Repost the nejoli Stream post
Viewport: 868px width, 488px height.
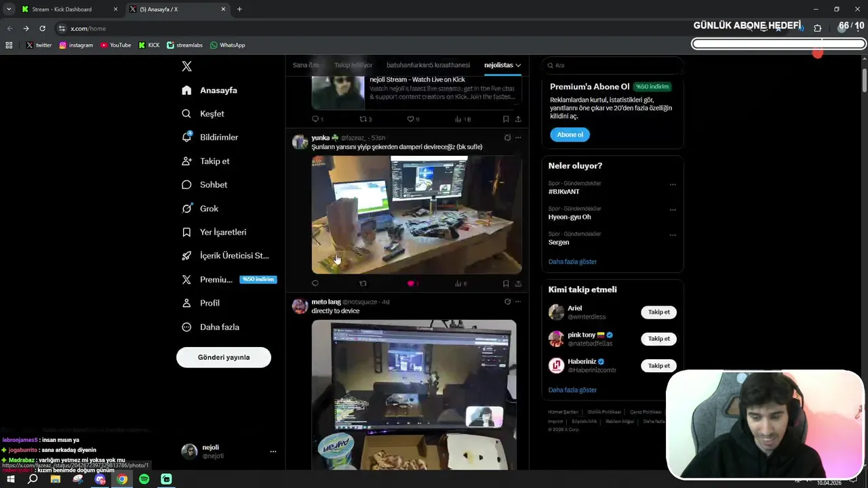tap(363, 119)
